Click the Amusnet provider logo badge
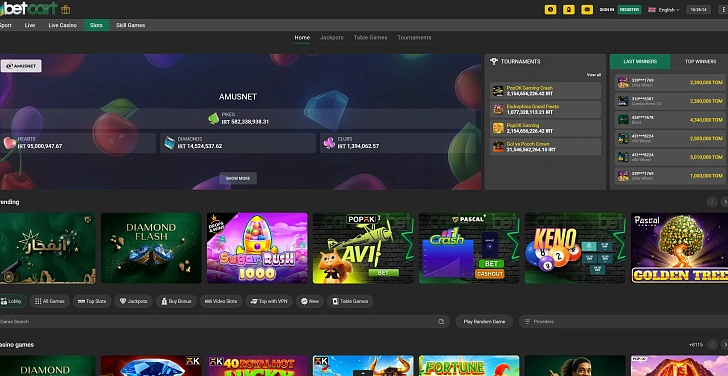The height and width of the screenshot is (376, 728). tap(21, 66)
